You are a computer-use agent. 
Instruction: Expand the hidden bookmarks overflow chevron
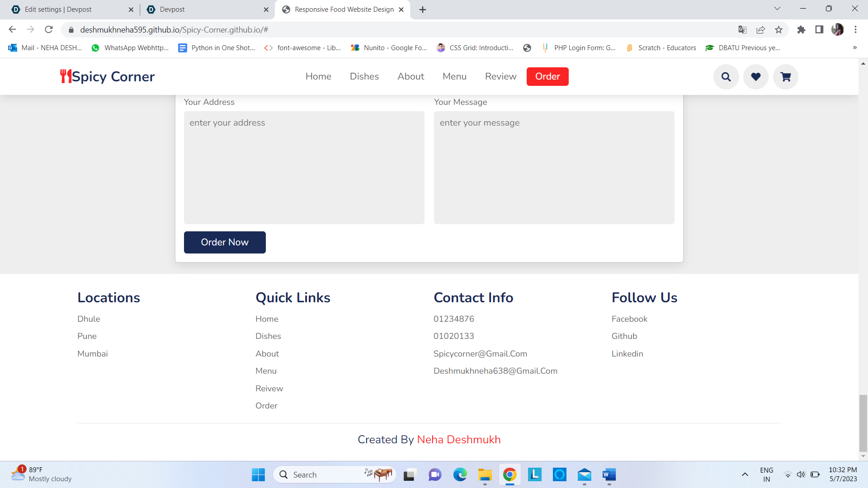pyautogui.click(x=854, y=47)
